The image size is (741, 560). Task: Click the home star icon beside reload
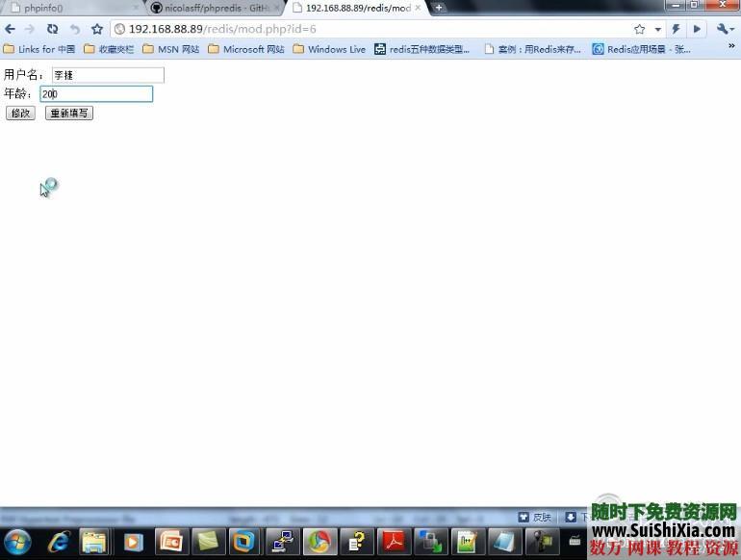pos(96,29)
